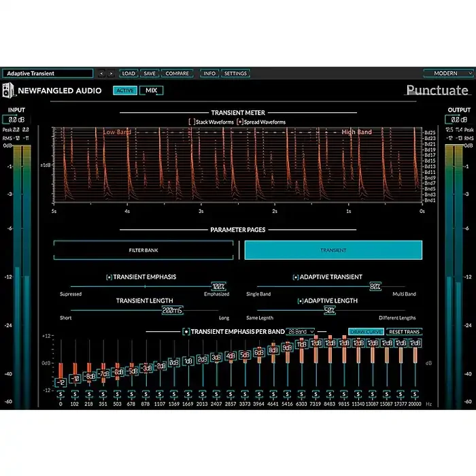Click the INPUT gain 0.0 dB field
Viewport: 476px width, 476px height.
click(16, 120)
